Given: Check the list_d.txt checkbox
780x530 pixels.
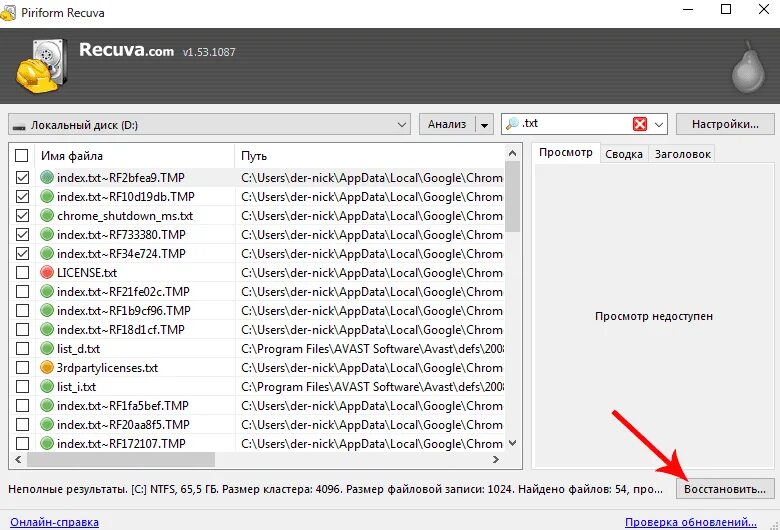Looking at the screenshot, I should click(22, 348).
